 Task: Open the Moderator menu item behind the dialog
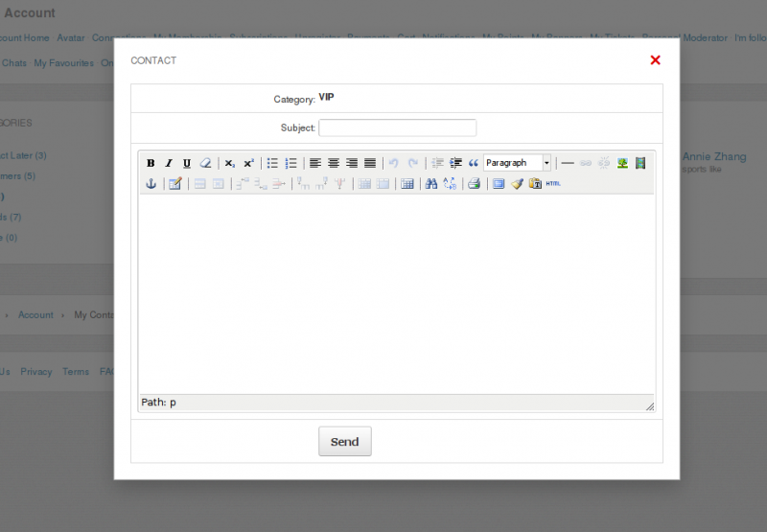(x=705, y=38)
